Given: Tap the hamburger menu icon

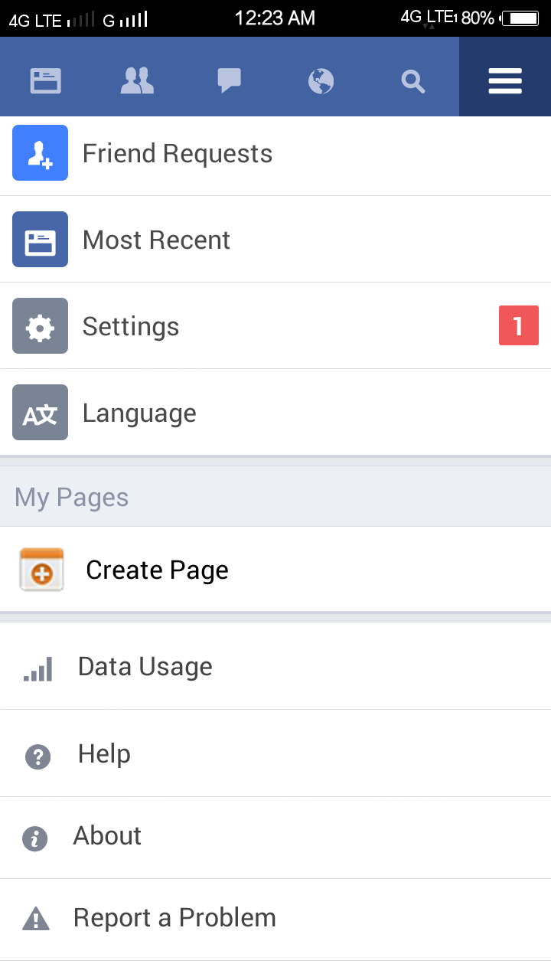Looking at the screenshot, I should [x=505, y=80].
